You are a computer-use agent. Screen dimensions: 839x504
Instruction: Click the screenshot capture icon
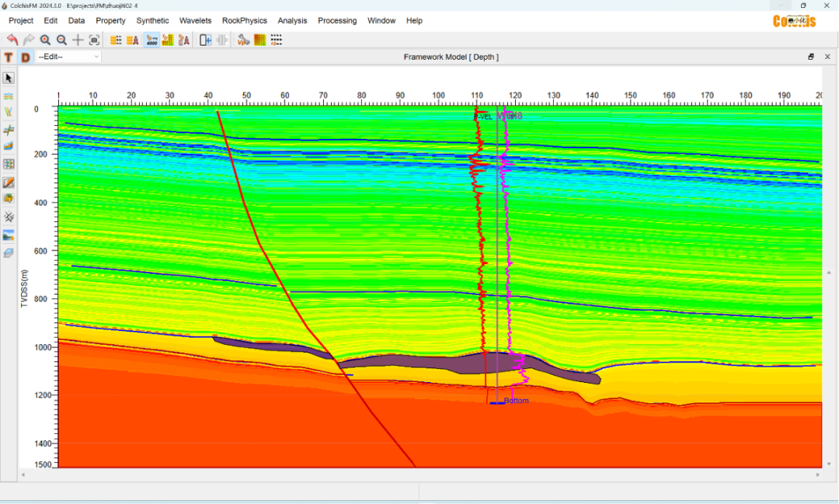point(94,40)
